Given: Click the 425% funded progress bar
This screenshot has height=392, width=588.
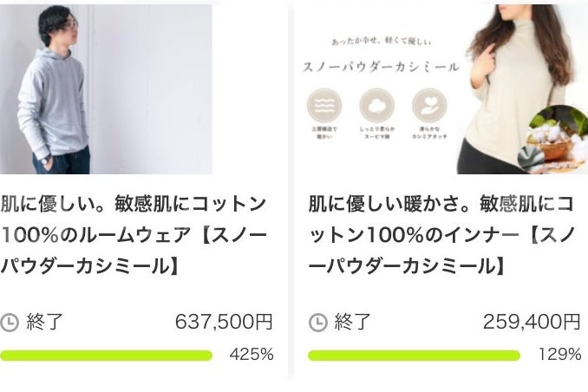Looking at the screenshot, I should point(106,355).
